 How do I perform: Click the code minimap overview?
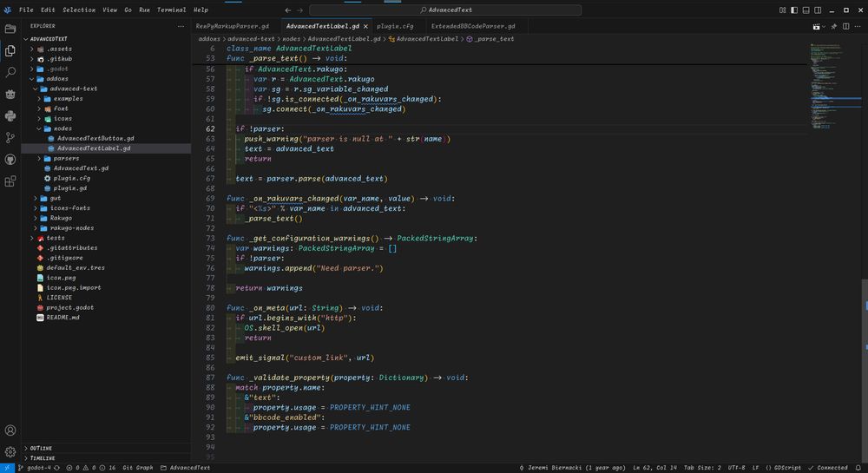[834, 86]
